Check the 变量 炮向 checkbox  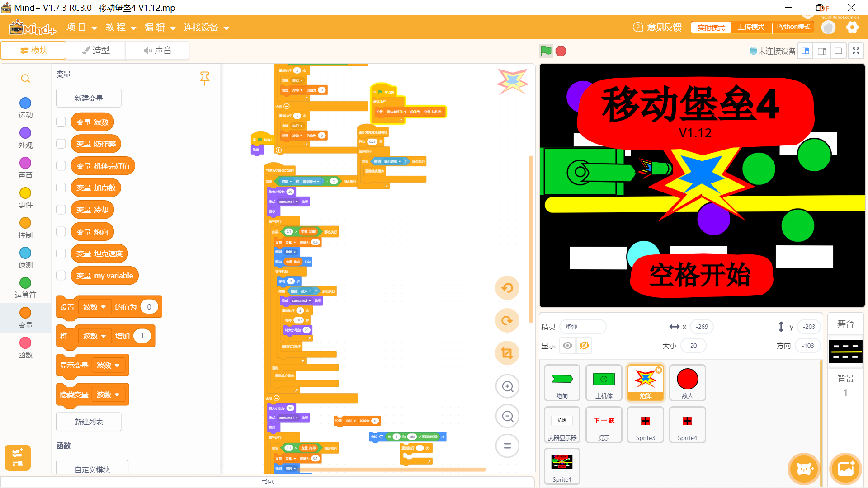click(x=61, y=231)
